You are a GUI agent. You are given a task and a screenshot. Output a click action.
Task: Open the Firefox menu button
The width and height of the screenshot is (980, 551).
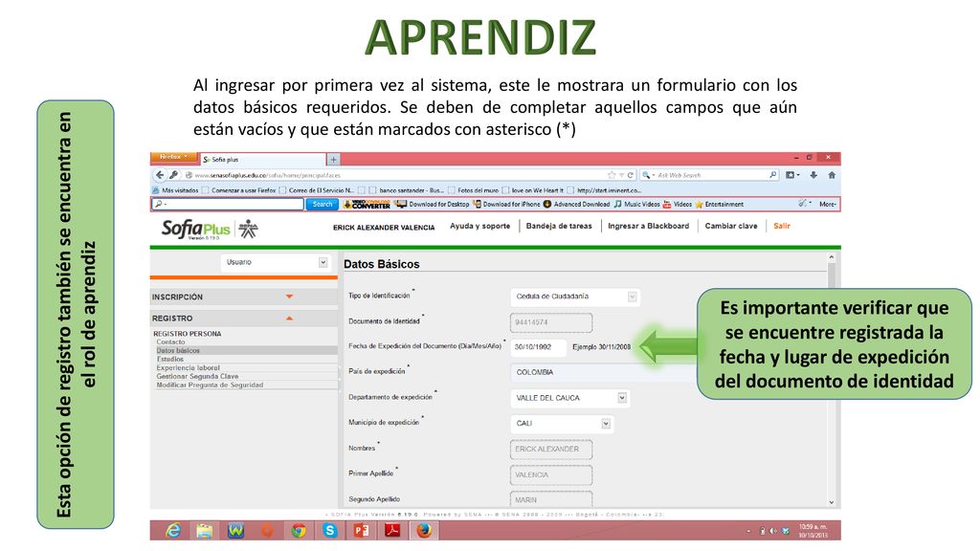click(173, 157)
